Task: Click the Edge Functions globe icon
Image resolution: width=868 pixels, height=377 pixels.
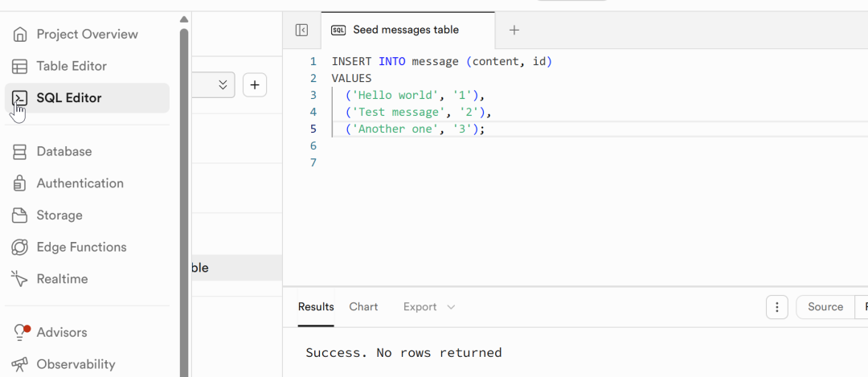Action: pos(20,248)
